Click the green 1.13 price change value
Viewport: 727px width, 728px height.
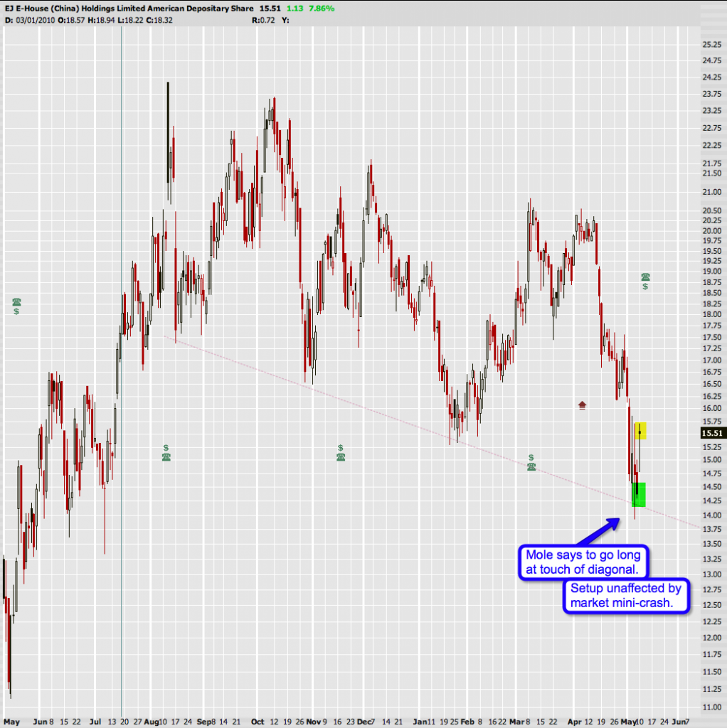(295, 9)
